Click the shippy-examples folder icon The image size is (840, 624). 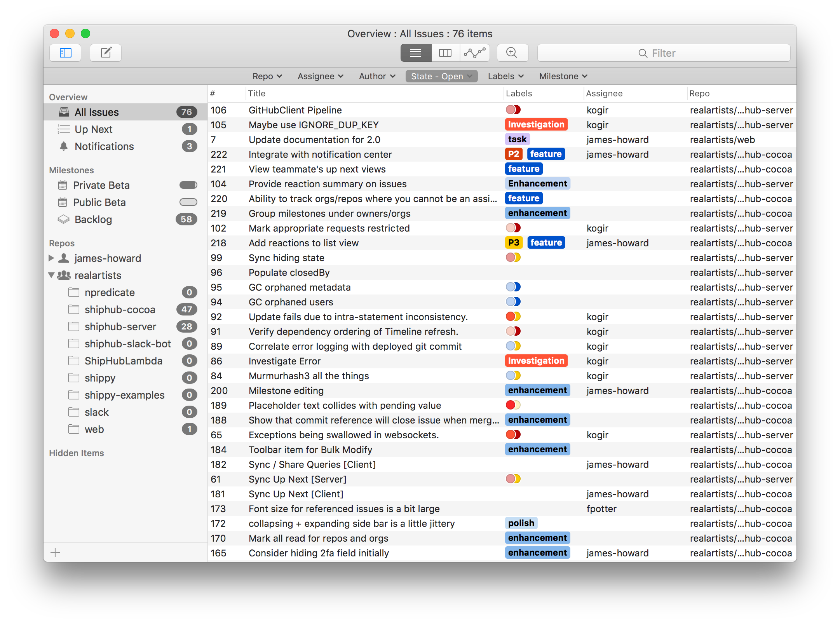74,395
